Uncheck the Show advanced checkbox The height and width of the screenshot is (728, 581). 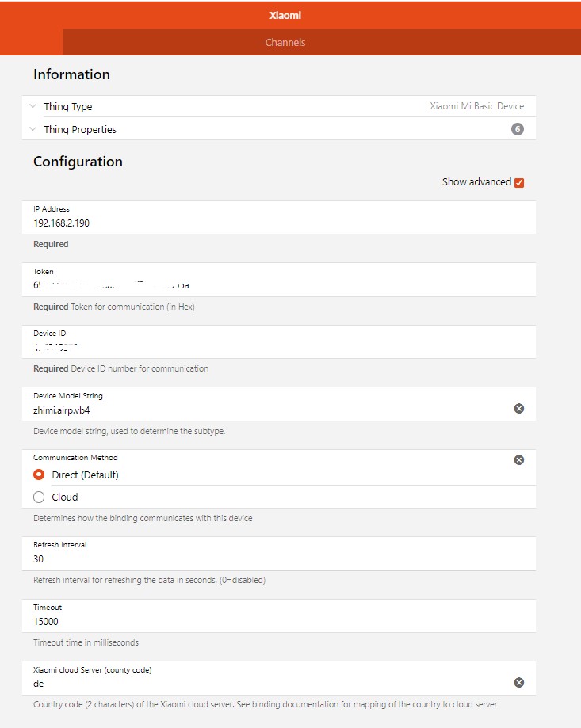(x=519, y=182)
